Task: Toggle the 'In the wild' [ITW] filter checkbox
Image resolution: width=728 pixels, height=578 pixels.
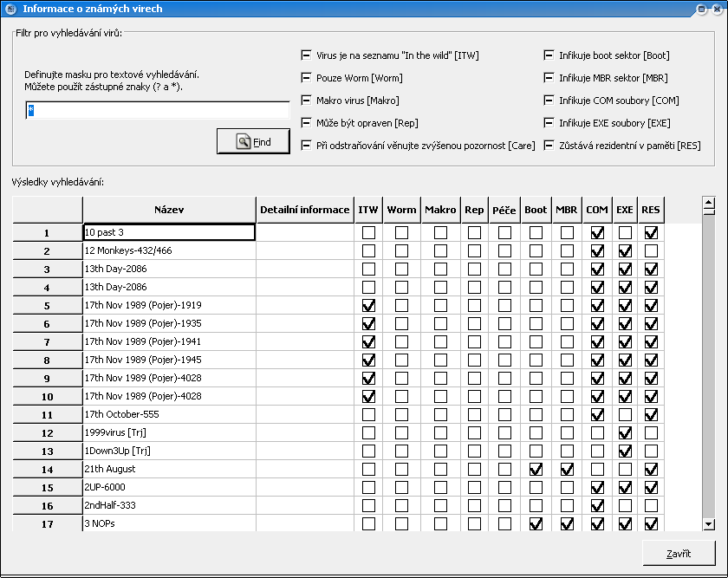Action: click(306, 55)
